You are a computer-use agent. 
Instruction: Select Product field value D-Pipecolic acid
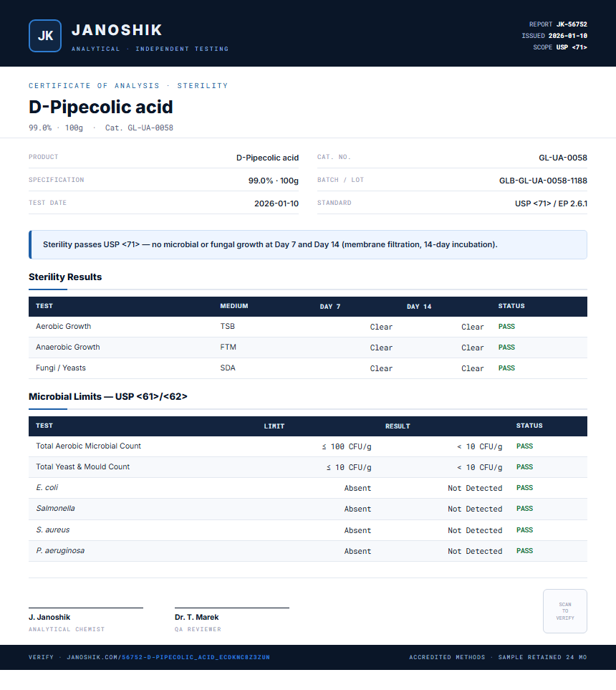point(267,158)
